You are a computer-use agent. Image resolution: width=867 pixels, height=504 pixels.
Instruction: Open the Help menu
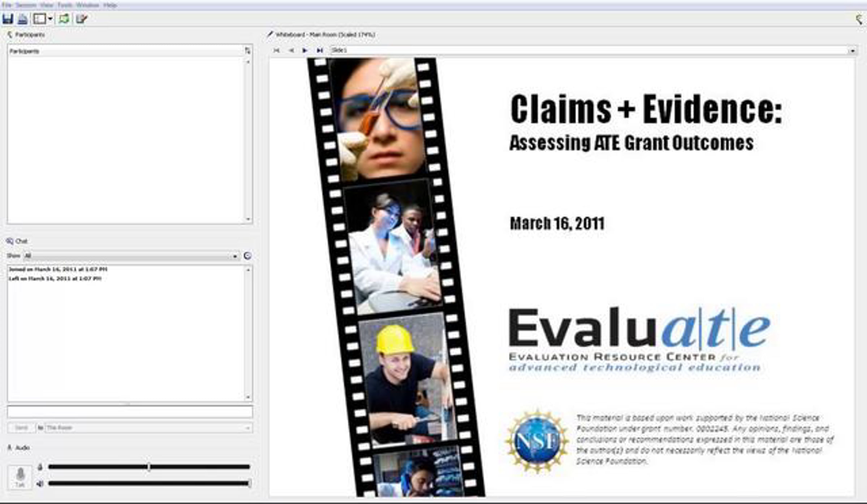(110, 5)
